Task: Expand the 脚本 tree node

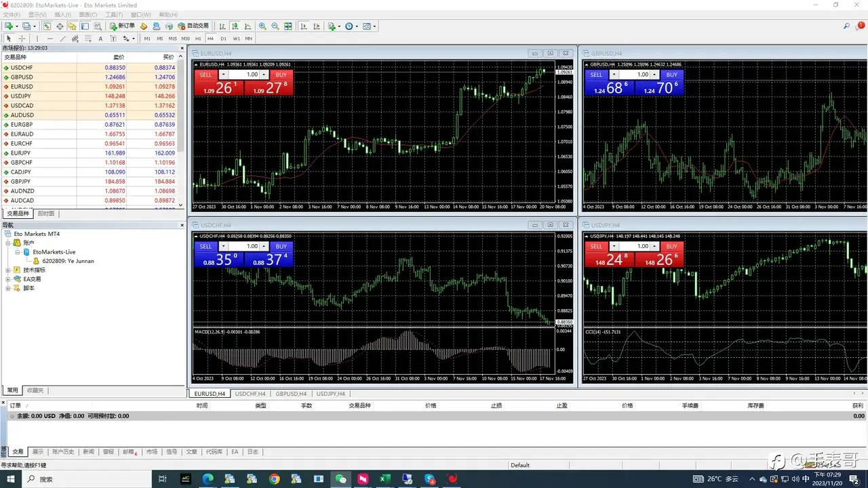Action: [8, 288]
